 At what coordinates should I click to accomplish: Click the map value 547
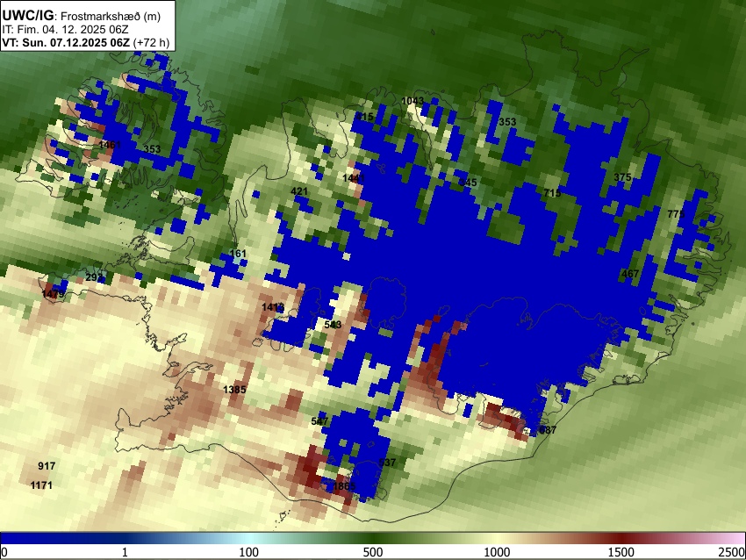[319, 421]
